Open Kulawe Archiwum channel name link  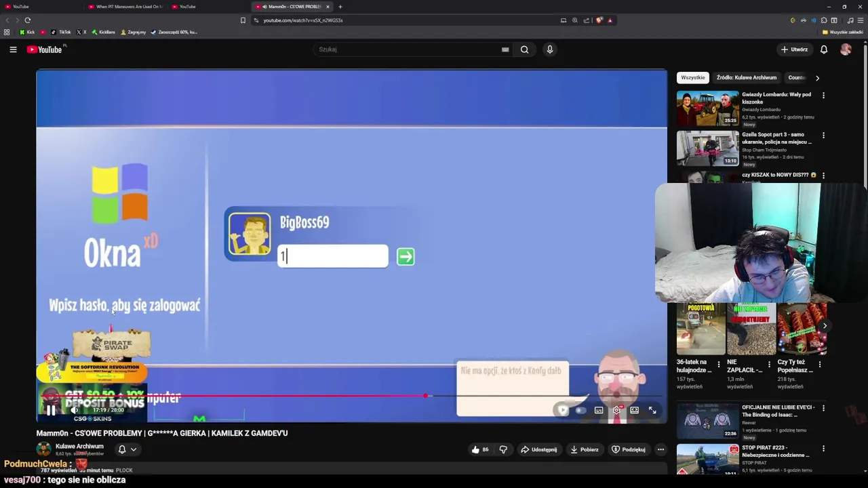(79, 447)
